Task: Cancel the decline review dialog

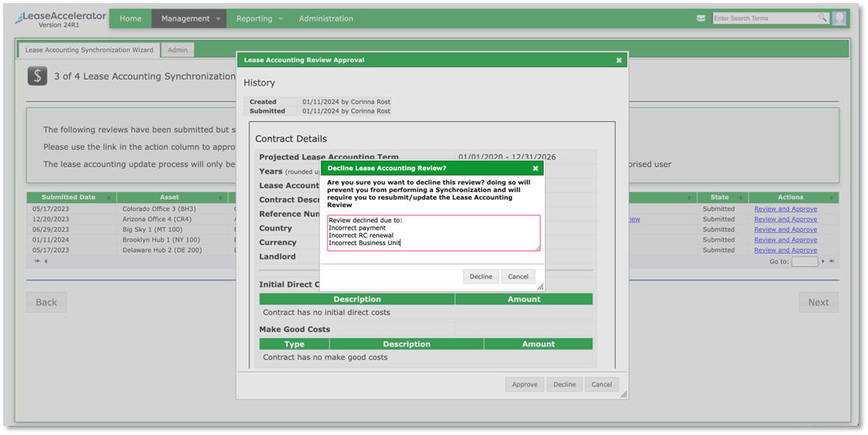Action: tap(518, 276)
